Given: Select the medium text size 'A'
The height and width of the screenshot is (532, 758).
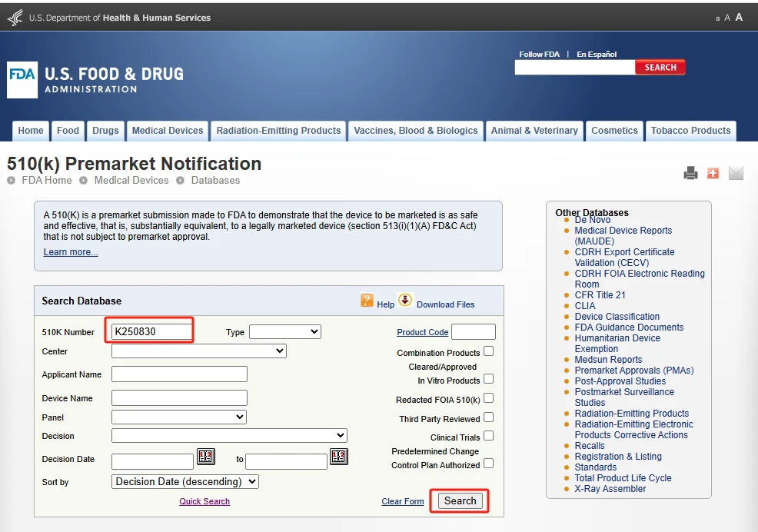Looking at the screenshot, I should 727,18.
